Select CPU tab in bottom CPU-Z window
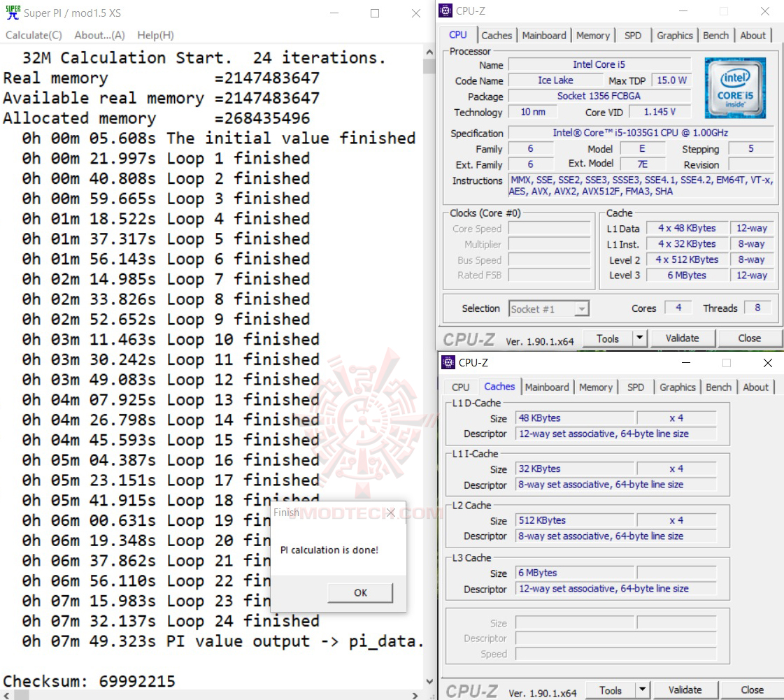Image resolution: width=784 pixels, height=700 pixels. pyautogui.click(x=460, y=387)
